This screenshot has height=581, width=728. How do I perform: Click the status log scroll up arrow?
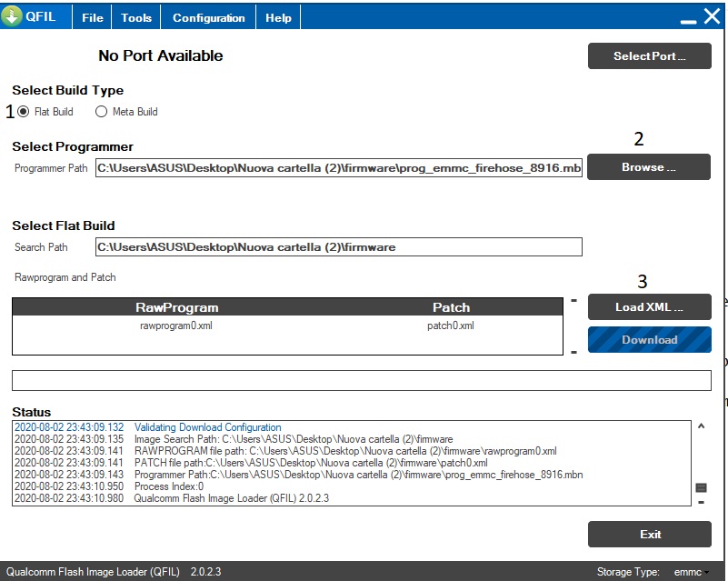pos(701,426)
